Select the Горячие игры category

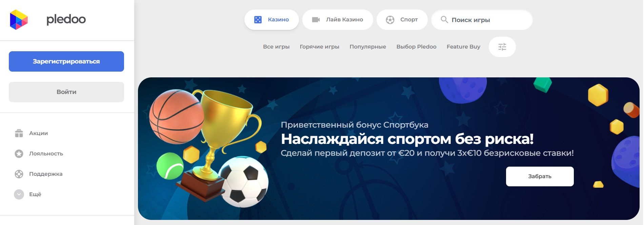point(319,47)
